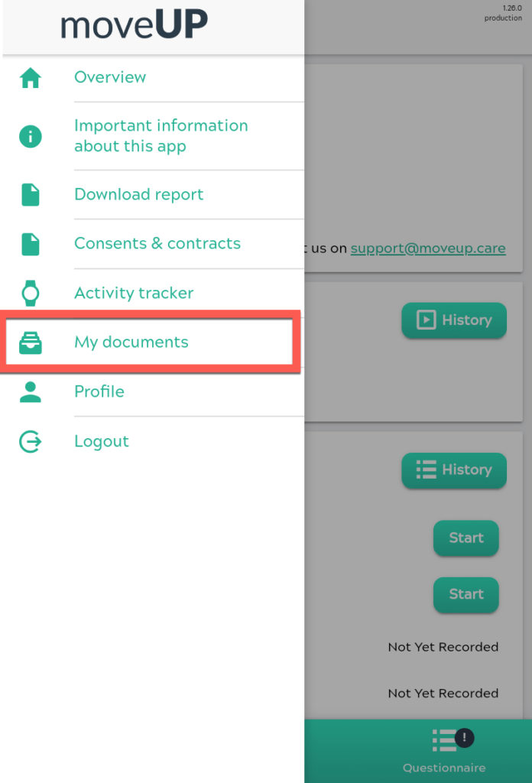Click the support@moveup.care email link
Image resolution: width=532 pixels, height=783 pixels.
[x=428, y=249]
